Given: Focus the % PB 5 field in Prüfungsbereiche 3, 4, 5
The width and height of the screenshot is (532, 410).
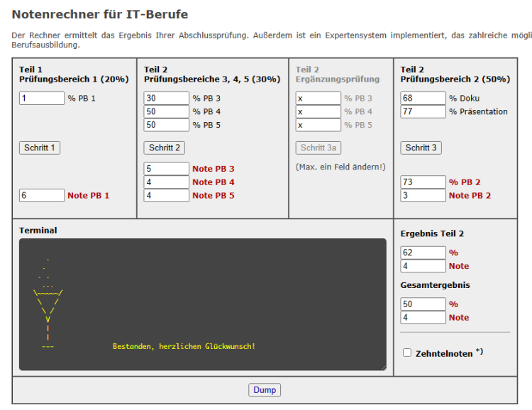Looking at the screenshot, I should [x=167, y=125].
